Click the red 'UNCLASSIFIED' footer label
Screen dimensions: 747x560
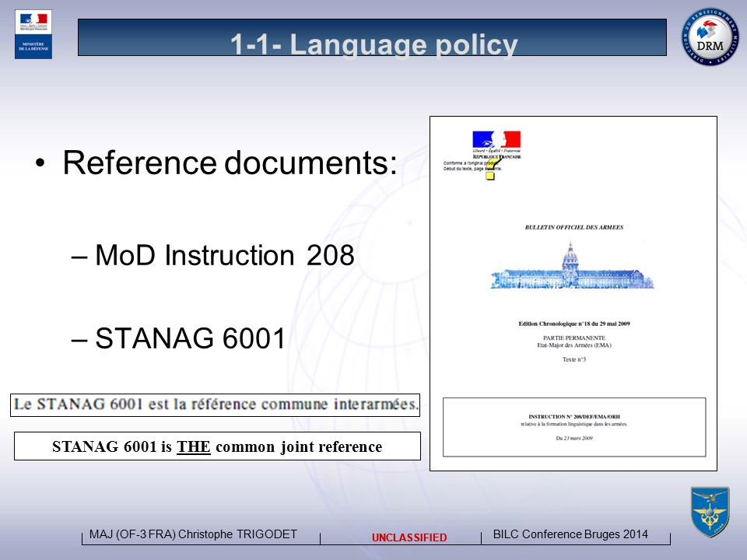[409, 537]
